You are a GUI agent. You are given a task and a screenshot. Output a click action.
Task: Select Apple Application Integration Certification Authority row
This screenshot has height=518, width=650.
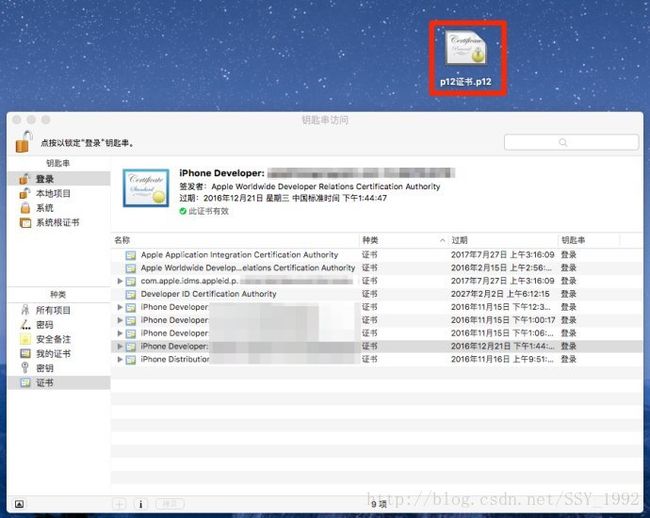point(377,255)
